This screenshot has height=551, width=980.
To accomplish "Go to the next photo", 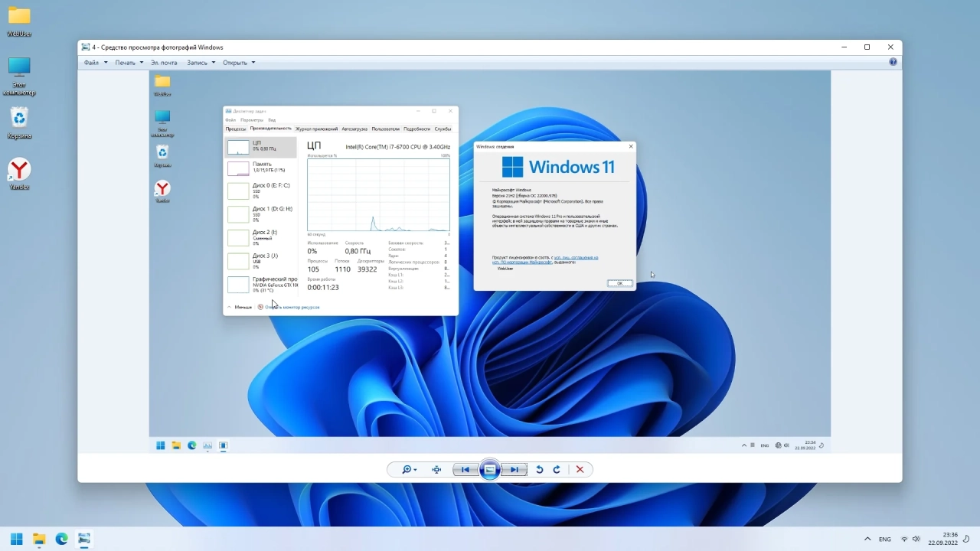I will click(515, 470).
